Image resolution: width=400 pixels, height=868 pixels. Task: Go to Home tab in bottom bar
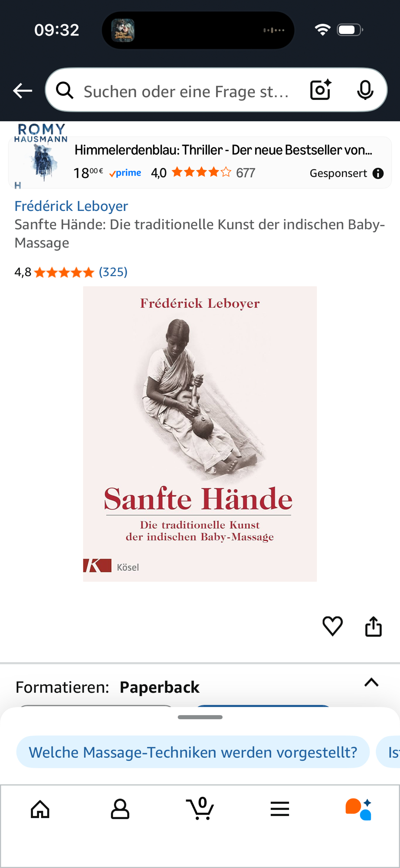click(x=40, y=809)
